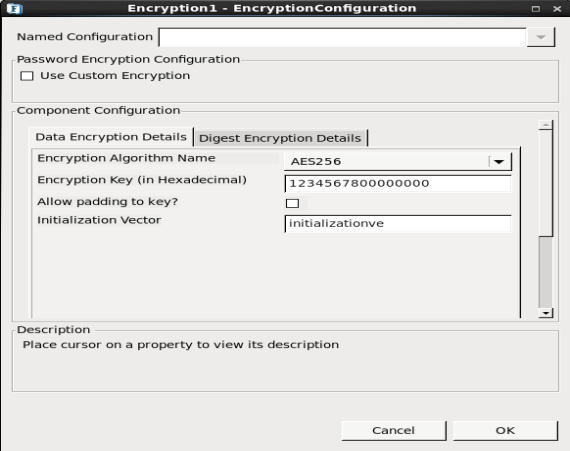
Task: Switch to Digest Encryption Details tab
Action: (x=280, y=138)
